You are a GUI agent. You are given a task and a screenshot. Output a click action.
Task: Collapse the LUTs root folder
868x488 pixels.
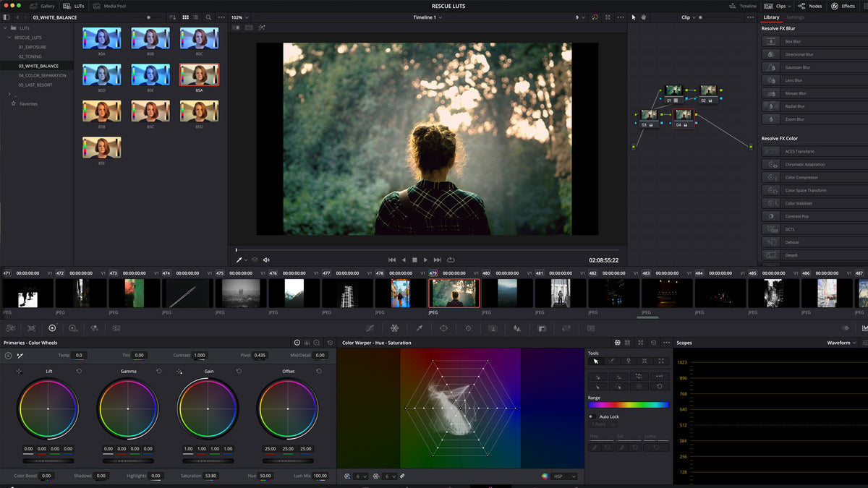pyautogui.click(x=5, y=27)
